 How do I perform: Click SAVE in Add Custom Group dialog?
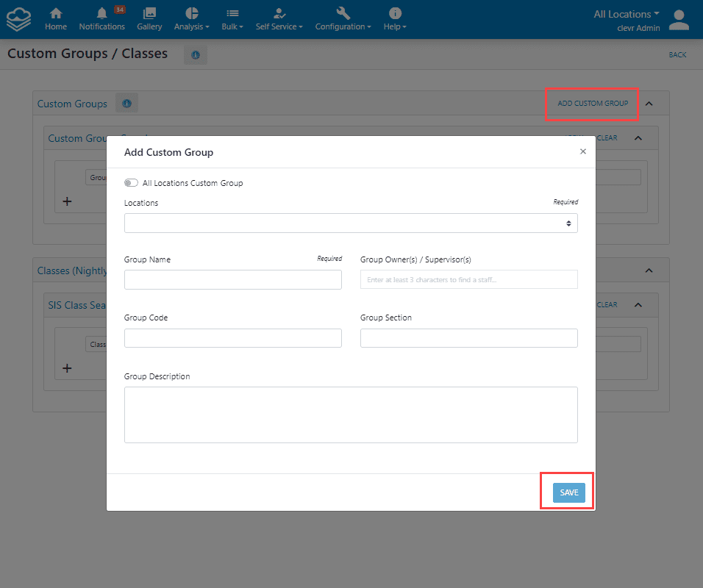coord(569,492)
